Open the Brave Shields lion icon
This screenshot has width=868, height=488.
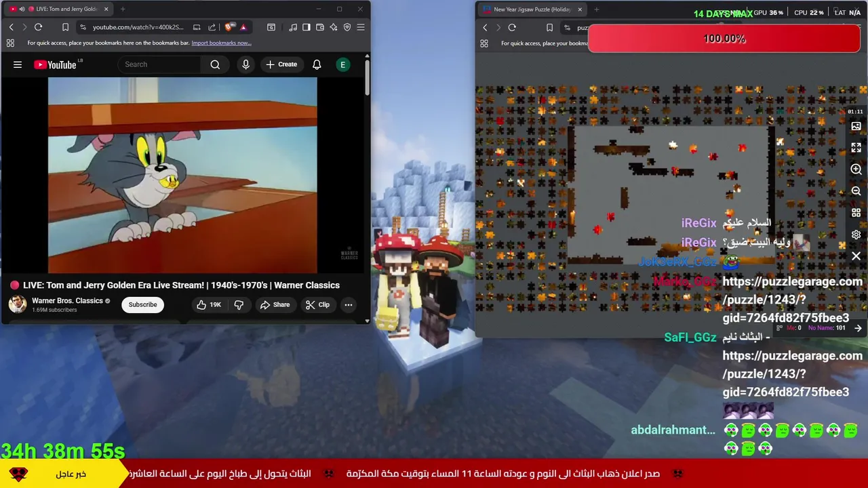tap(229, 27)
